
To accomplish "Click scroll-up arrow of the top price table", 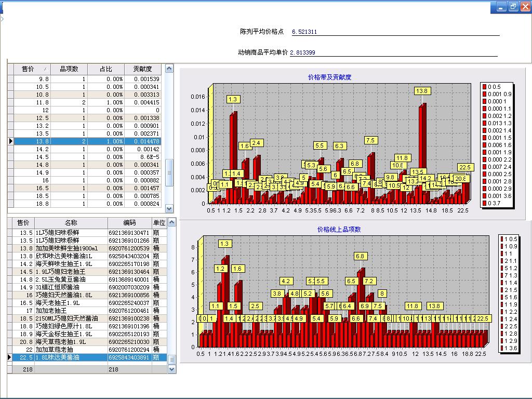I will [x=169, y=69].
